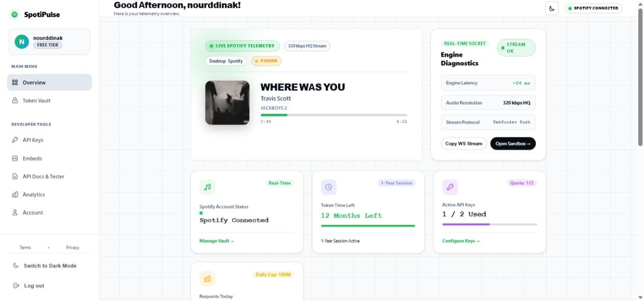Click the clock icon on Token Time Left card
Screen dimensions: 644x301
329,187
